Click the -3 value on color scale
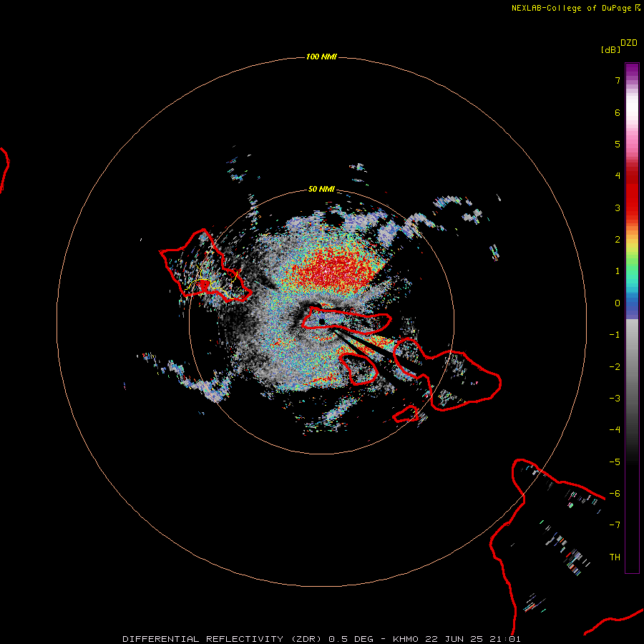This screenshot has width=644, height=644. tap(615, 399)
